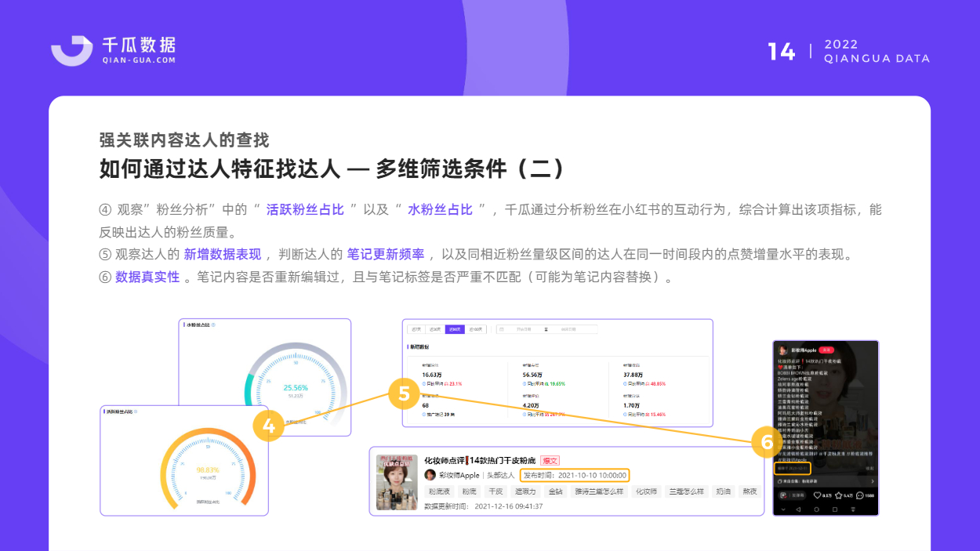This screenshot has height=551, width=980.
Task: Select the 近180天 time range tab
Action: pyautogui.click(x=476, y=329)
